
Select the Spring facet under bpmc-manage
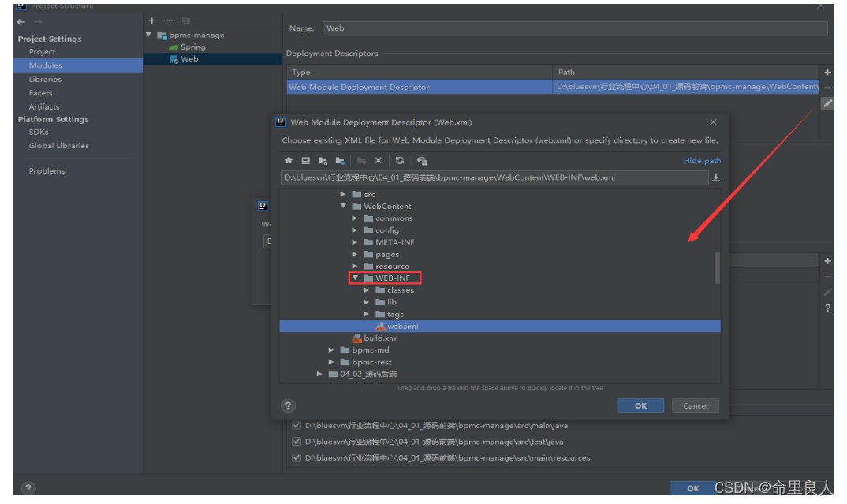[x=188, y=47]
